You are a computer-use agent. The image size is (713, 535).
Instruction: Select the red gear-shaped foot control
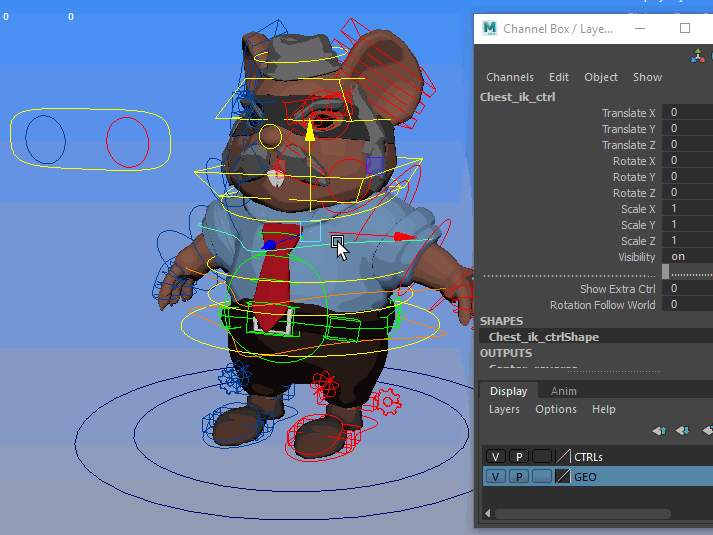pyautogui.click(x=387, y=402)
